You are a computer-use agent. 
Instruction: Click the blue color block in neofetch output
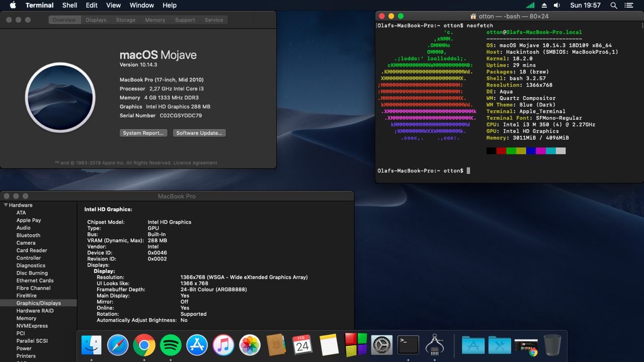pyautogui.click(x=531, y=151)
